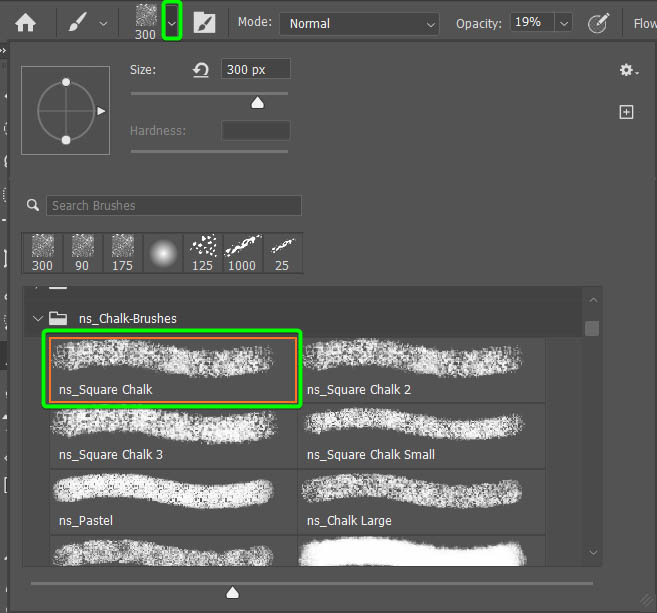Select the recent brush labeled 25
This screenshot has height=613, width=657.
click(x=282, y=253)
